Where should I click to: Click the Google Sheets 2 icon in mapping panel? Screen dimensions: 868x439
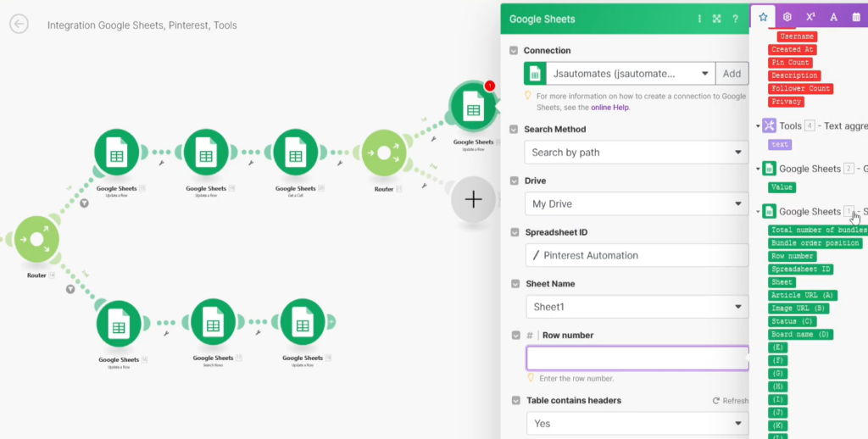769,169
